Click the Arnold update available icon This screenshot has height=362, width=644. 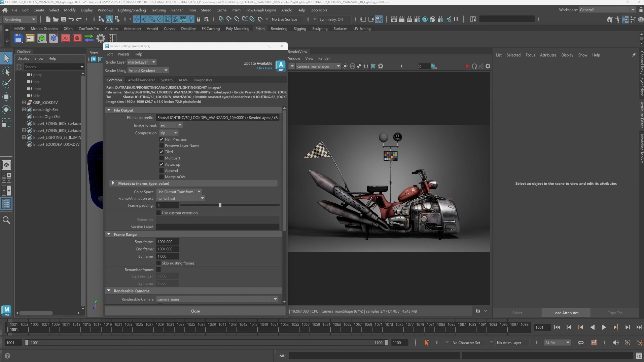point(280,66)
